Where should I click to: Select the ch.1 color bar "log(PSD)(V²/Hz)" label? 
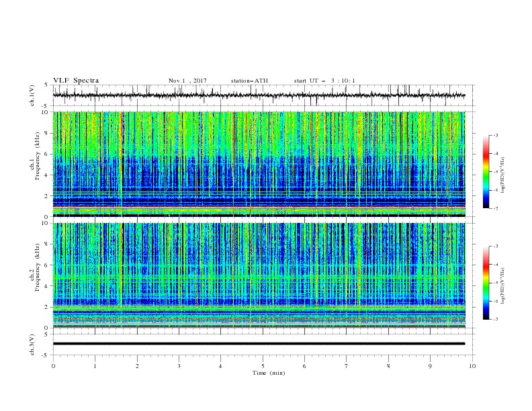click(x=502, y=175)
